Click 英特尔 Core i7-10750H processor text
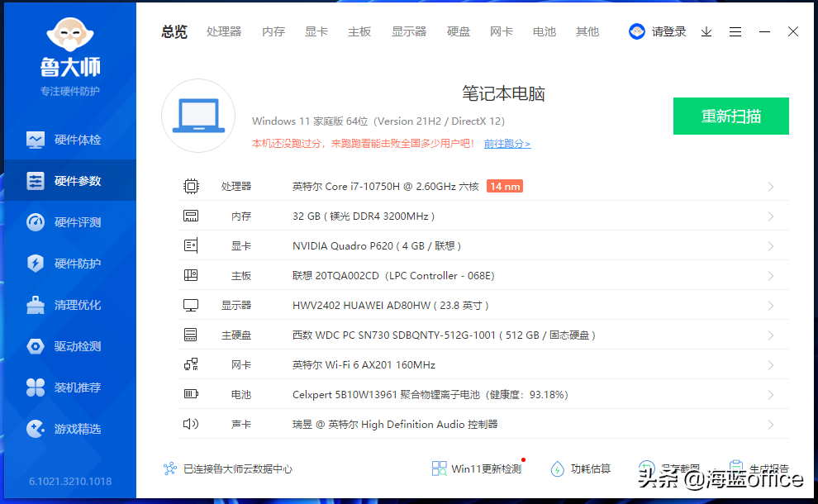Screen dimensions: 818x504 386,186
